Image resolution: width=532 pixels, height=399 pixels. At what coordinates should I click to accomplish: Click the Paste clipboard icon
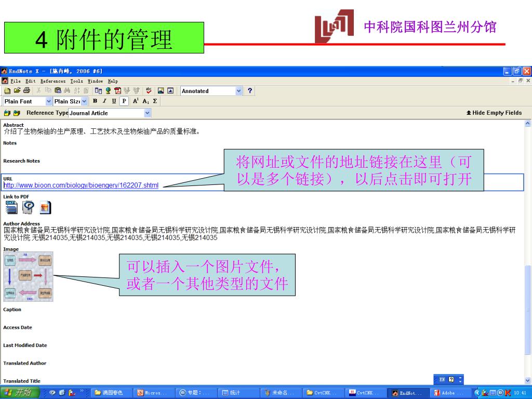pos(58,90)
